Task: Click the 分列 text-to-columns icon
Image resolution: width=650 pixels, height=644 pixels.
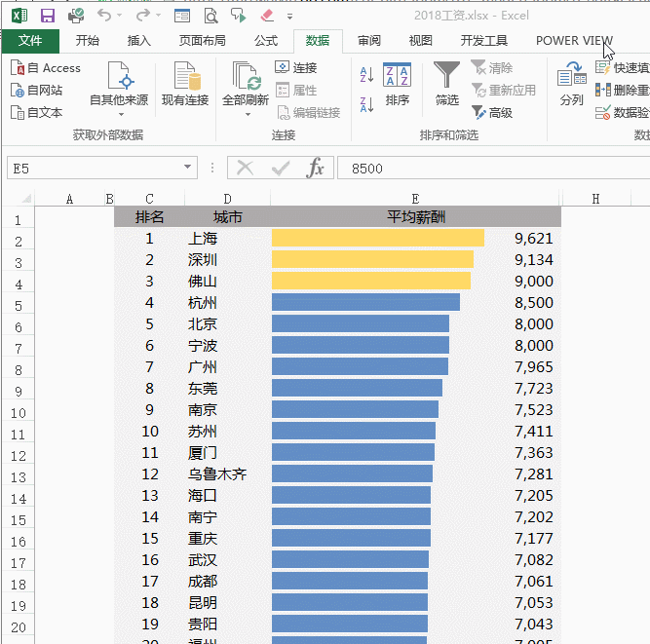Action: 571,85
